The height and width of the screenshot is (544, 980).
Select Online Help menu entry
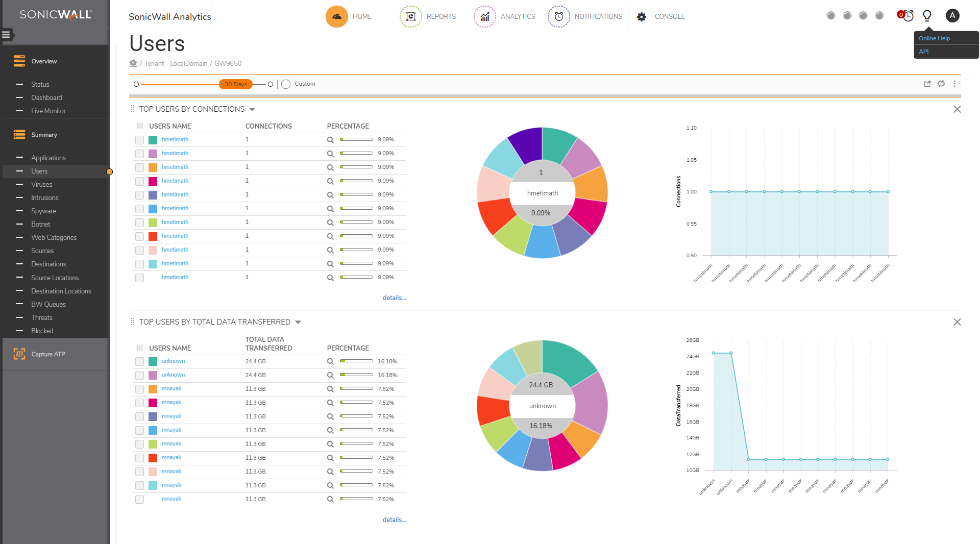(934, 38)
